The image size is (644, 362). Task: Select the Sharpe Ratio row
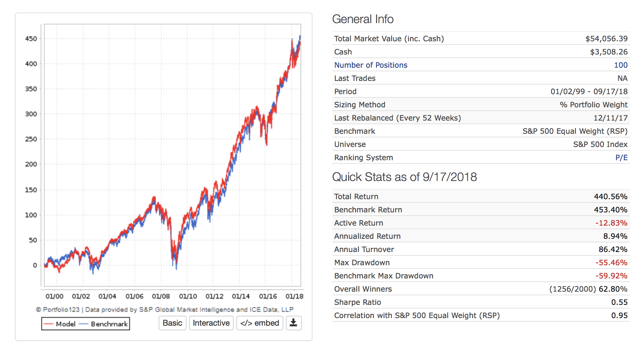pyautogui.click(x=357, y=302)
